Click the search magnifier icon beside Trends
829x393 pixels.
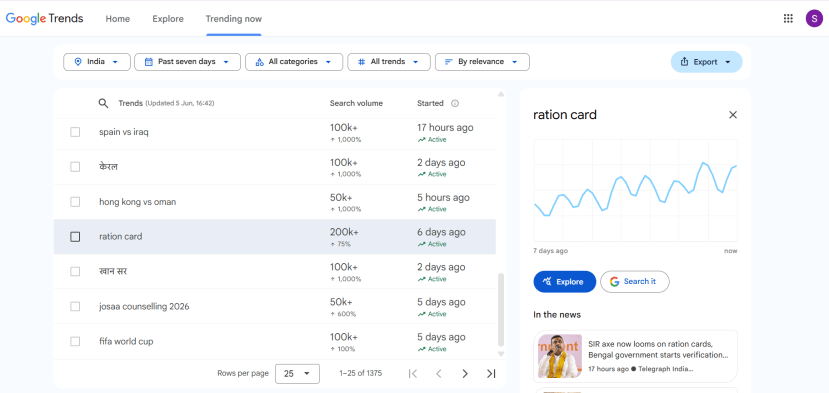pyautogui.click(x=104, y=103)
